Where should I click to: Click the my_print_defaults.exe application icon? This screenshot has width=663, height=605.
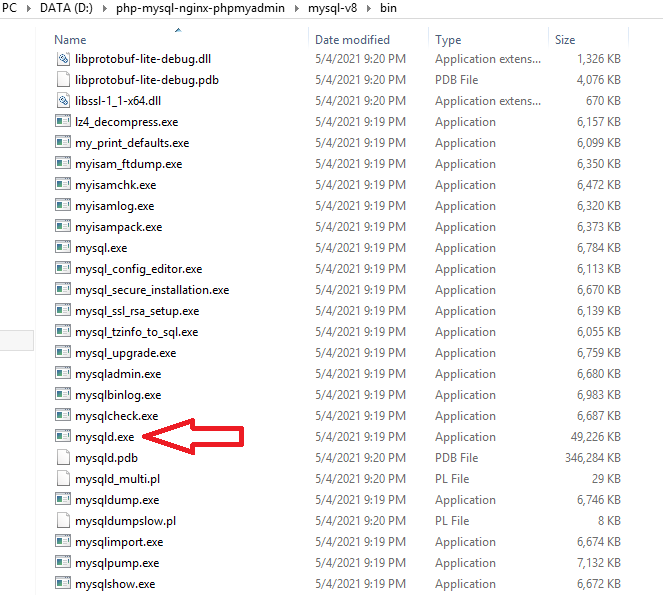coord(63,143)
